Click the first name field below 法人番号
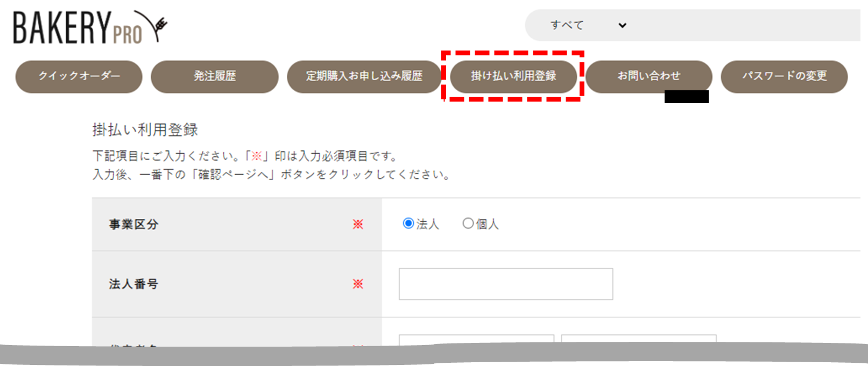This screenshot has width=868, height=366. click(x=476, y=340)
